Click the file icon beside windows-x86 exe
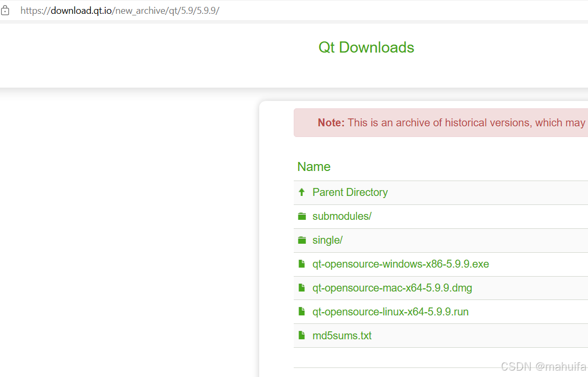Screen dimensions: 588x377 click(x=302, y=264)
